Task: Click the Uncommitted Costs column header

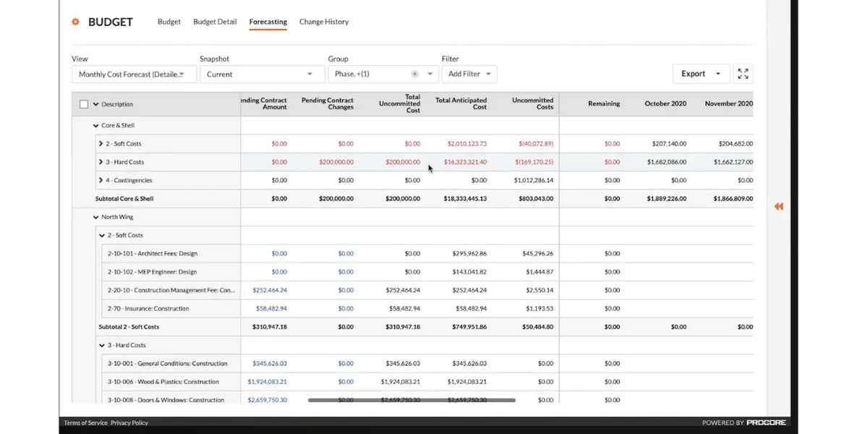Action: 532,104
